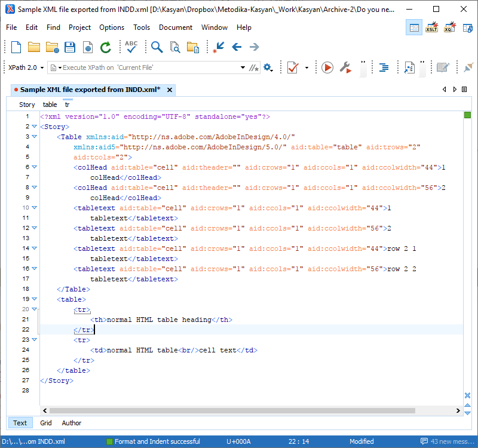
Task: Collapse the Story element fold at line 2
Action: pyautogui.click(x=35, y=126)
